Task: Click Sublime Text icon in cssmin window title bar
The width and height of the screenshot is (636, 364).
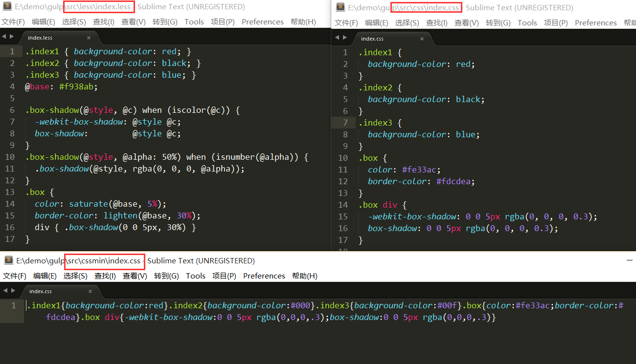Action: (8, 260)
